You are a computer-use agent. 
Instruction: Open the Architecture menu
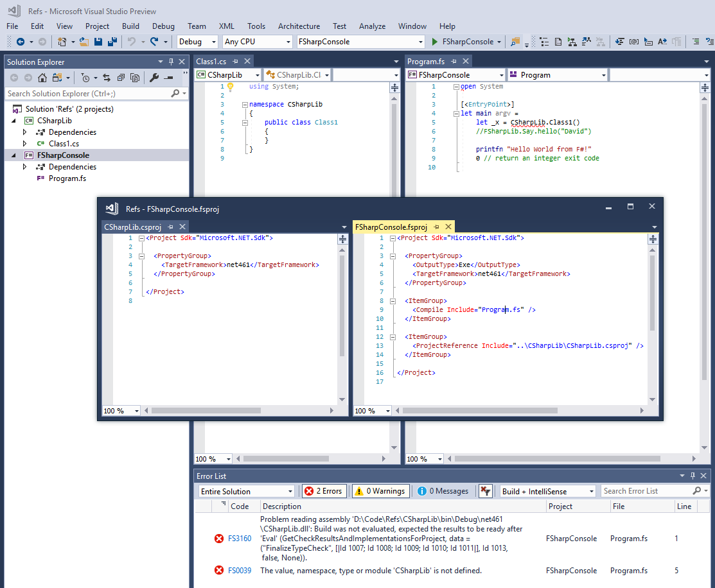click(299, 26)
